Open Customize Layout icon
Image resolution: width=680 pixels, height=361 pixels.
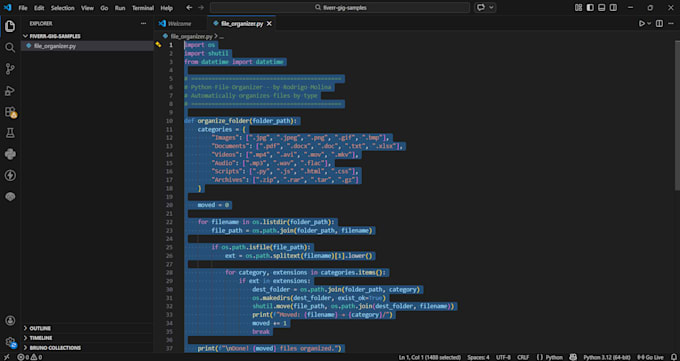[x=578, y=7]
